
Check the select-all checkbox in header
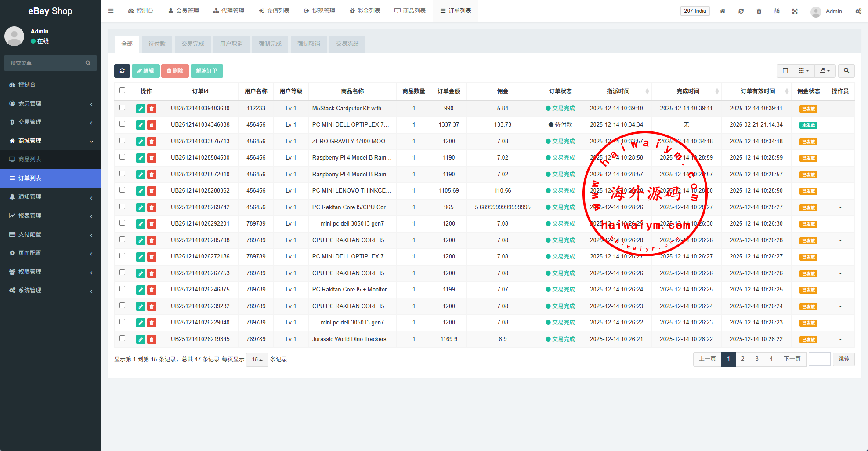tap(123, 91)
